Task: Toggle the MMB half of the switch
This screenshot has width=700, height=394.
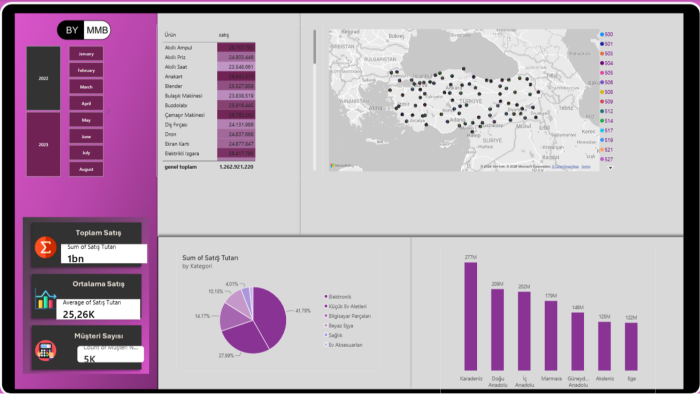Action: pyautogui.click(x=97, y=30)
